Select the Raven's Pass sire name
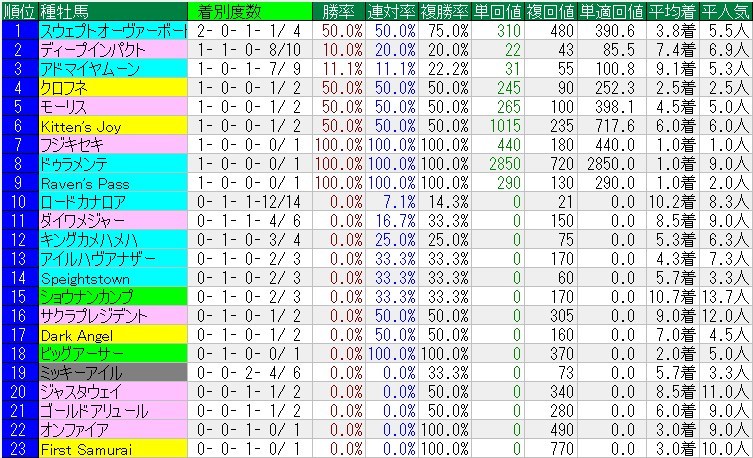The height and width of the screenshot is (458, 753). point(113,183)
